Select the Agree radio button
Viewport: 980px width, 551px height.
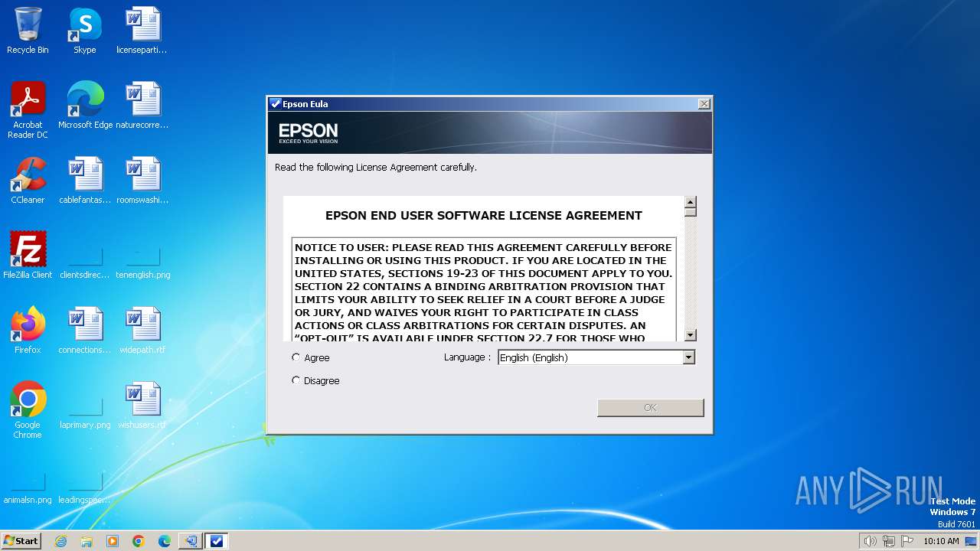296,357
